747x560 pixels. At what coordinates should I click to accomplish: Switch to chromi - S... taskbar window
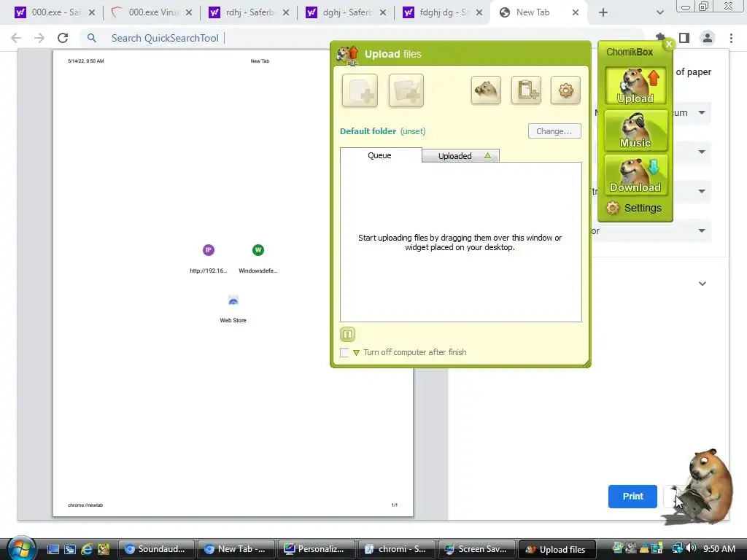point(396,550)
